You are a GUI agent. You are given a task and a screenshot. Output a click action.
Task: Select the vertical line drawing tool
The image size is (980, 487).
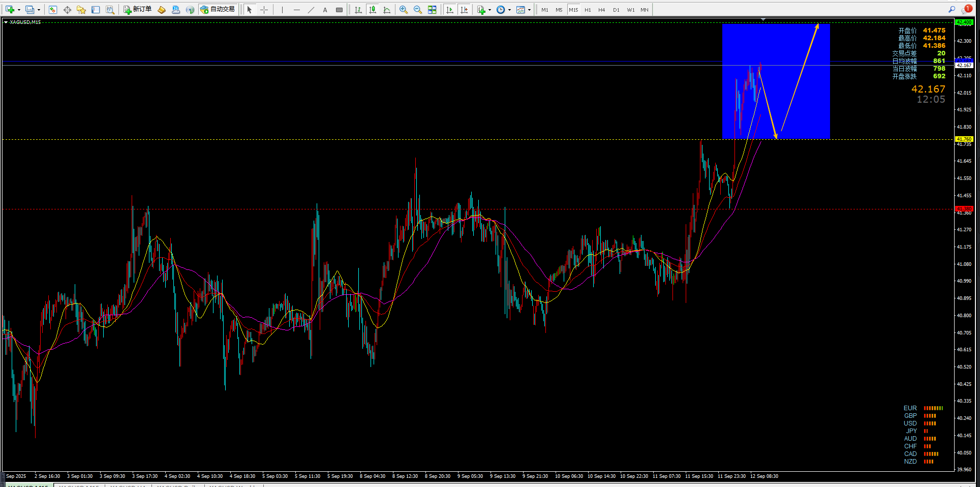pyautogui.click(x=282, y=10)
